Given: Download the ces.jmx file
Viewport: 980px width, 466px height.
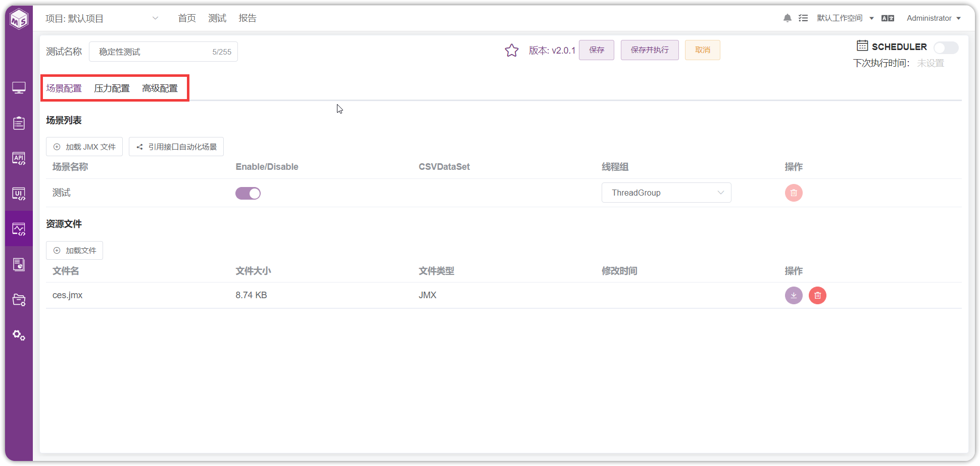Looking at the screenshot, I should coord(794,295).
